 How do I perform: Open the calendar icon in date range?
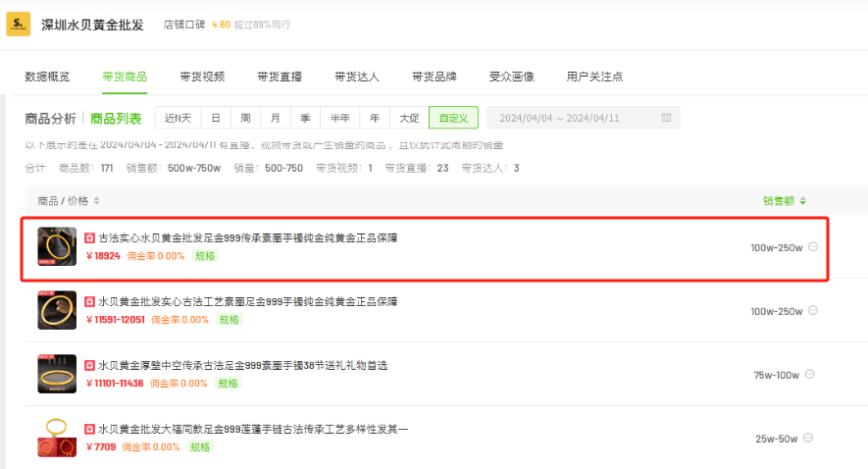pos(666,118)
